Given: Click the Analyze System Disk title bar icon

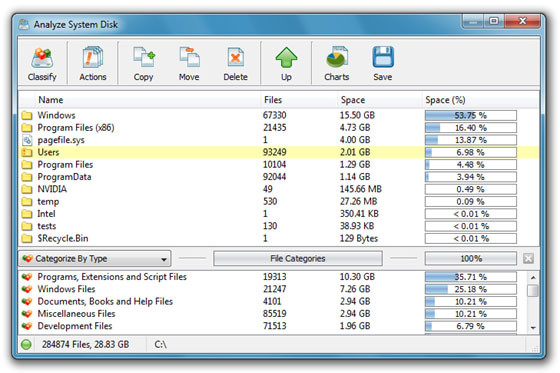Looking at the screenshot, I should pos(24,24).
